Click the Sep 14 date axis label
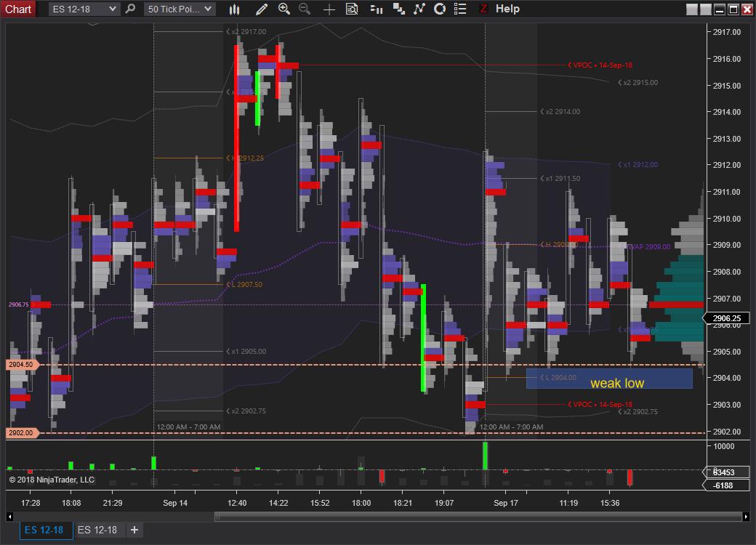This screenshot has width=756, height=545. [x=175, y=503]
